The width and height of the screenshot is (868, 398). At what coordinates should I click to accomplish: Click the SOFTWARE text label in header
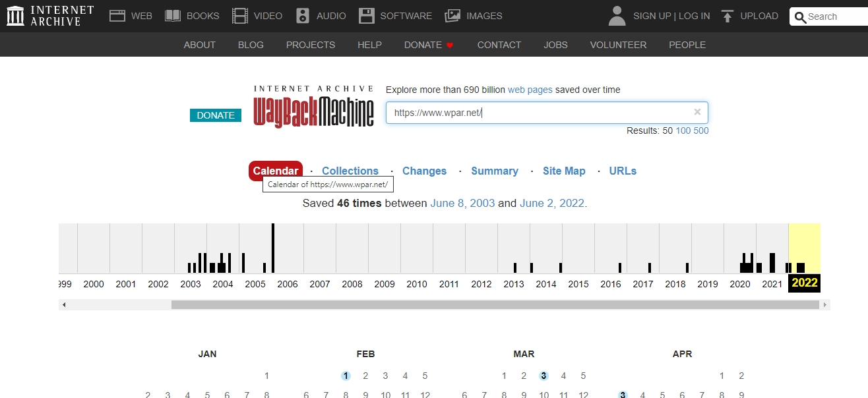pyautogui.click(x=406, y=16)
